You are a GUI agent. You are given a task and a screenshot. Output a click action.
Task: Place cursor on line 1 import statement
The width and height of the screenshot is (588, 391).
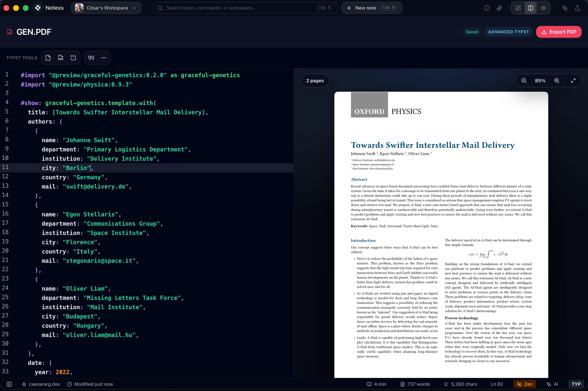pyautogui.click(x=130, y=75)
